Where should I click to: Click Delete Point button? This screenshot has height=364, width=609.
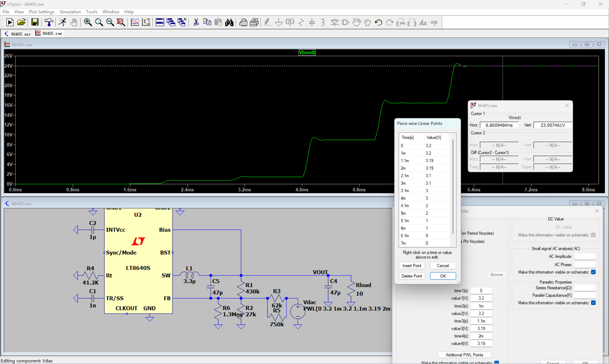412,276
